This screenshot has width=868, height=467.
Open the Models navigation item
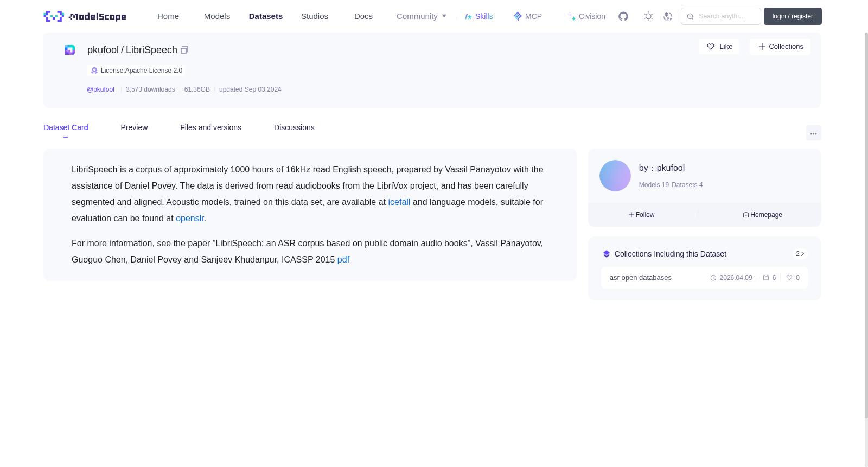click(217, 16)
